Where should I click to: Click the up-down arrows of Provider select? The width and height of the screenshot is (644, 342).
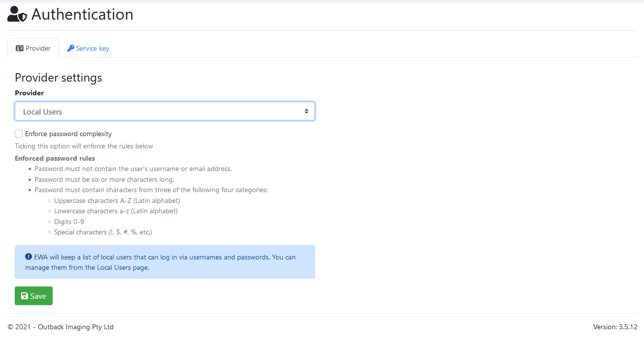[x=306, y=112]
